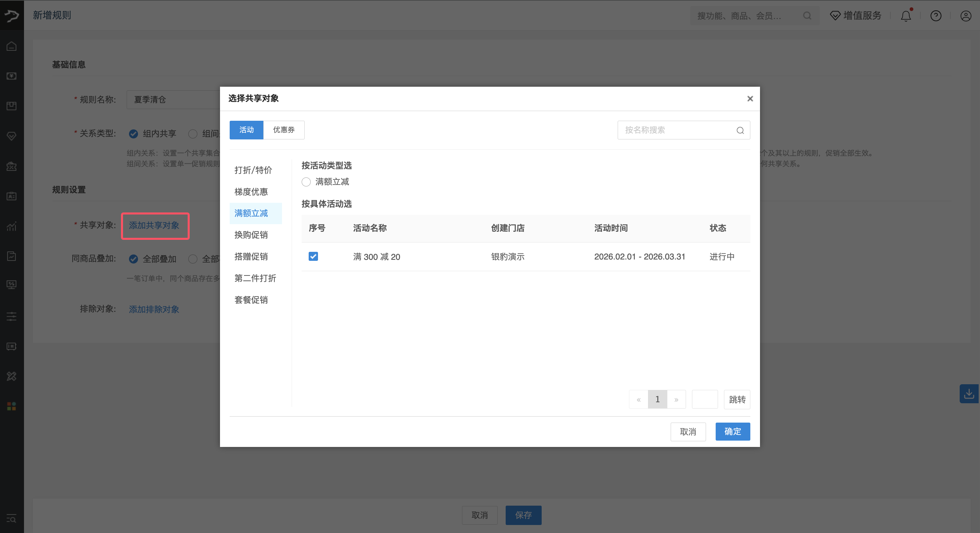The width and height of the screenshot is (980, 533).
Task: Click the 活动时间 column header
Action: coord(611,228)
